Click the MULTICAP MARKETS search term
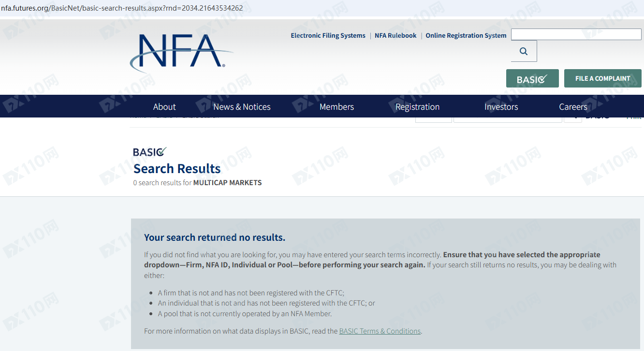 (x=227, y=183)
